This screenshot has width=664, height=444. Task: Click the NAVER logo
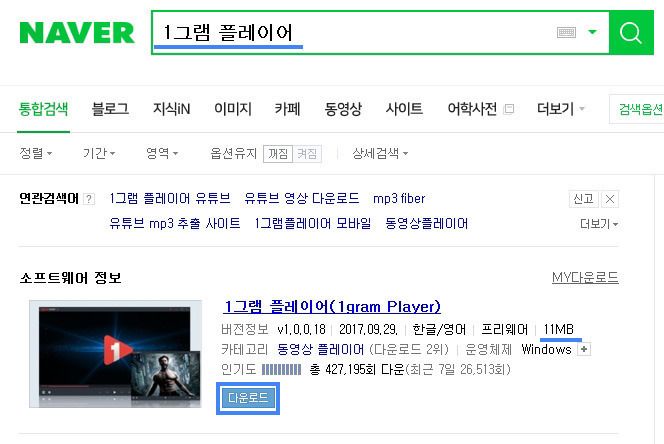point(77,33)
